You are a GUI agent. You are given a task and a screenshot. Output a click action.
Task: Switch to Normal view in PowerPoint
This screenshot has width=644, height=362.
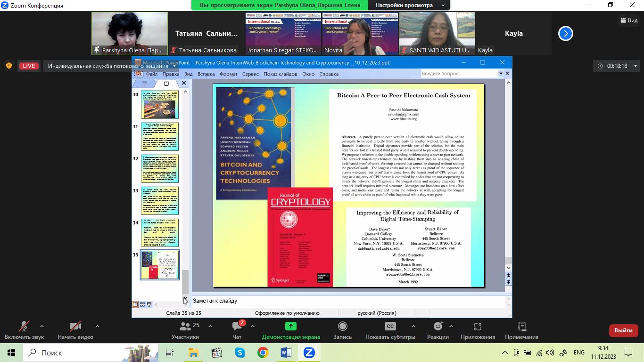(135, 304)
